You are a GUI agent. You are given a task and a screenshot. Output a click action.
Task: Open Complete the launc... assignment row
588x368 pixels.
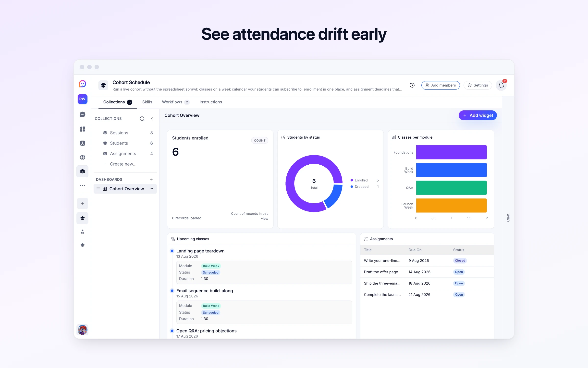427,295
